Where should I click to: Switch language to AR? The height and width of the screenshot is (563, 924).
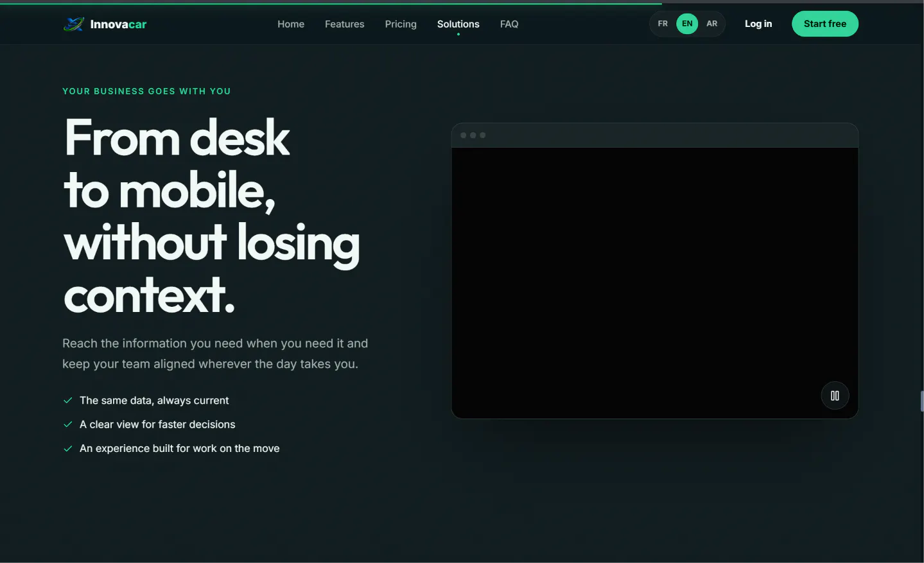(711, 24)
